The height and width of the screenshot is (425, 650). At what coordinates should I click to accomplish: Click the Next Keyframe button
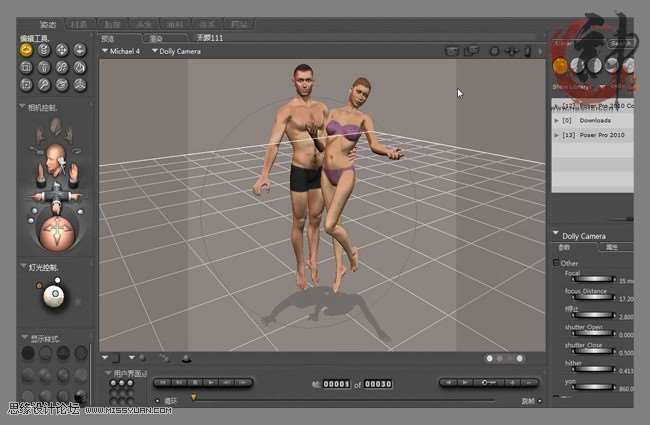point(465,382)
